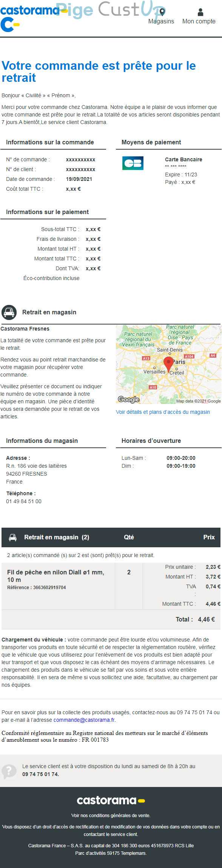Click the TVA value 0,74 €
The image size is (222, 868).
click(213, 586)
